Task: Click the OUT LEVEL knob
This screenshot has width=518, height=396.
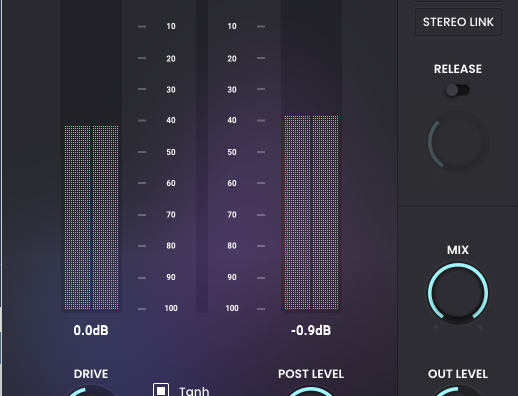Action: (458, 392)
